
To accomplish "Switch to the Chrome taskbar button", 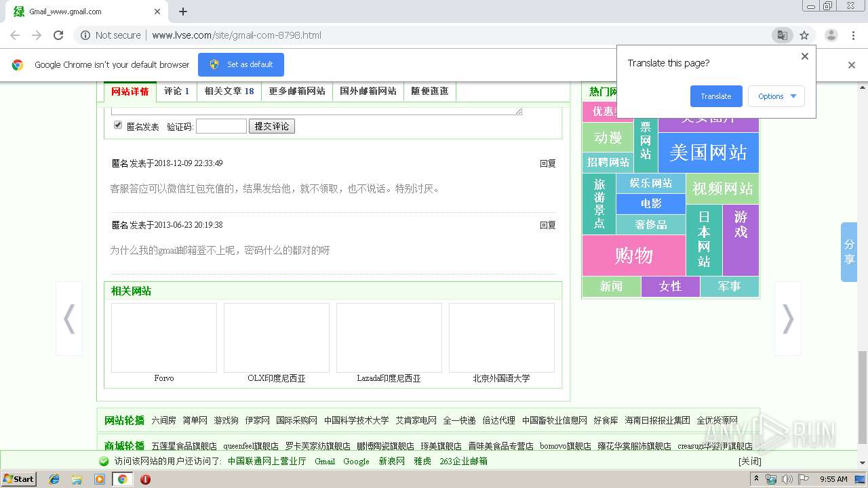I will point(123,479).
